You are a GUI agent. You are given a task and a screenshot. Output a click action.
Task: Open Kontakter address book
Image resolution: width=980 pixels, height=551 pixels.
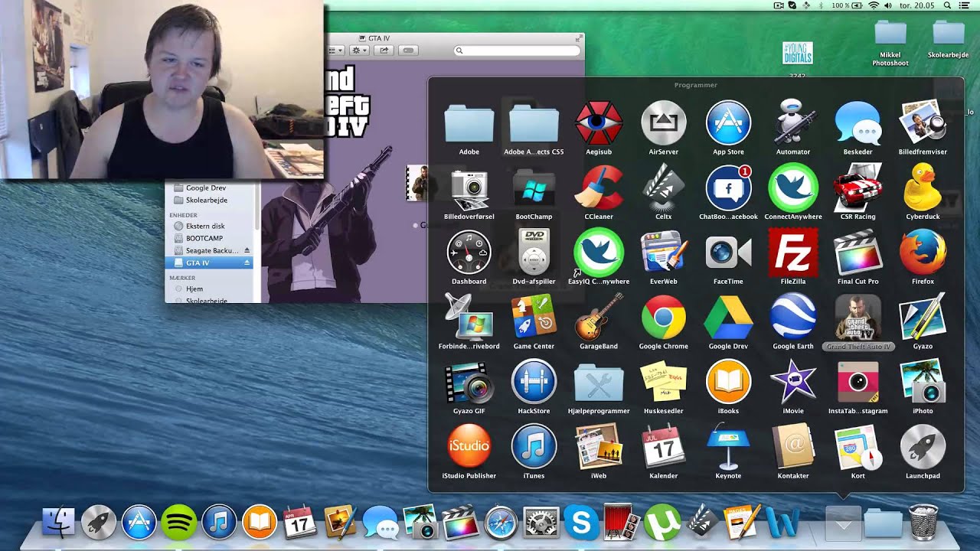tap(793, 447)
